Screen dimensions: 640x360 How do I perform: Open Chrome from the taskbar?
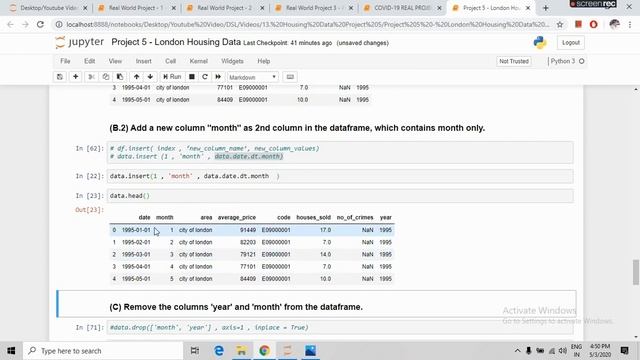[x=264, y=351]
